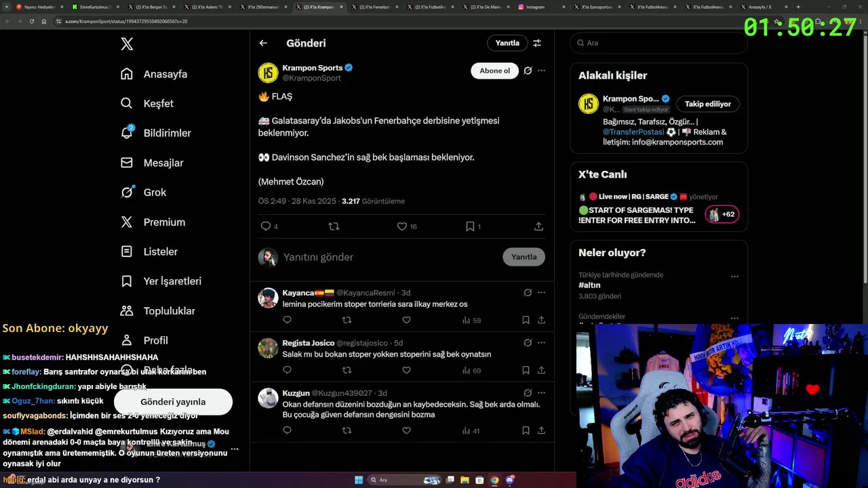The height and width of the screenshot is (488, 868).
Task: Like the Krampon Sports post
Action: [401, 226]
